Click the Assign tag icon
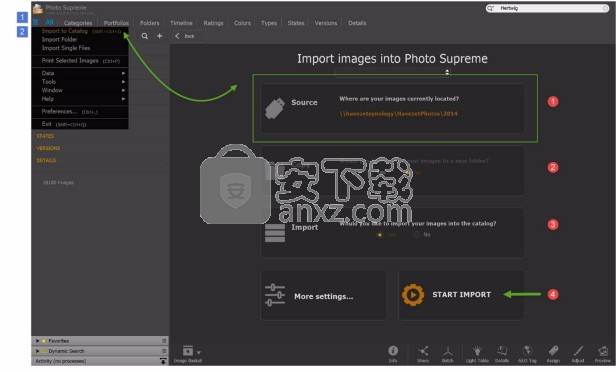The height and width of the screenshot is (372, 616). coord(553,350)
